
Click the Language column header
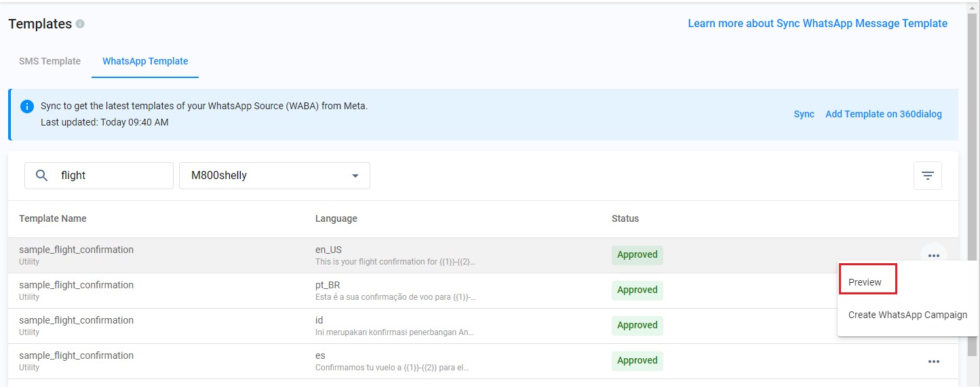click(336, 218)
